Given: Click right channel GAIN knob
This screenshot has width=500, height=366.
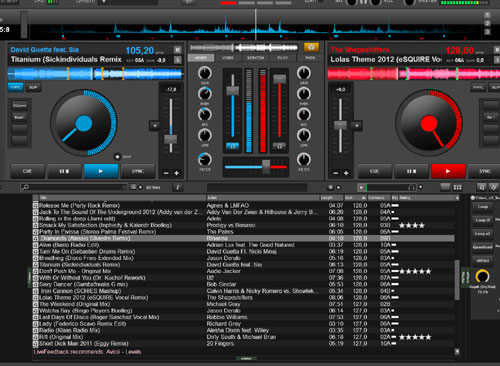Looking at the screenshot, I should pyautogui.click(x=304, y=73).
